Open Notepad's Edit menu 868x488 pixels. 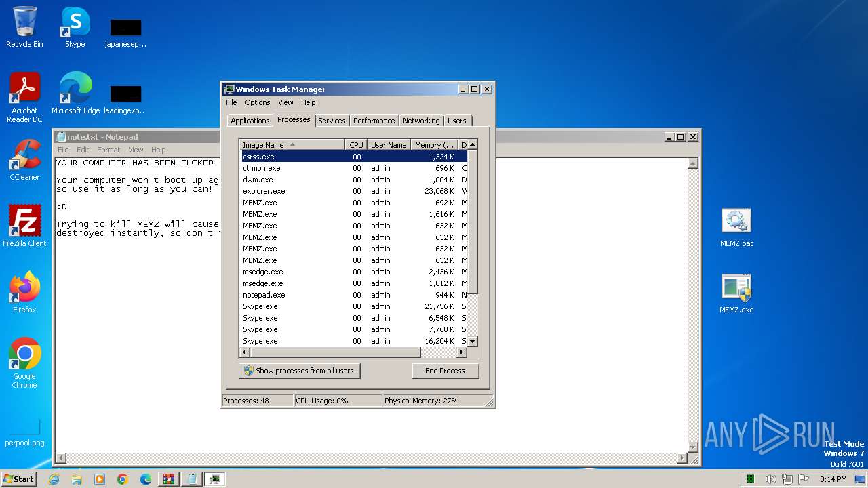83,150
